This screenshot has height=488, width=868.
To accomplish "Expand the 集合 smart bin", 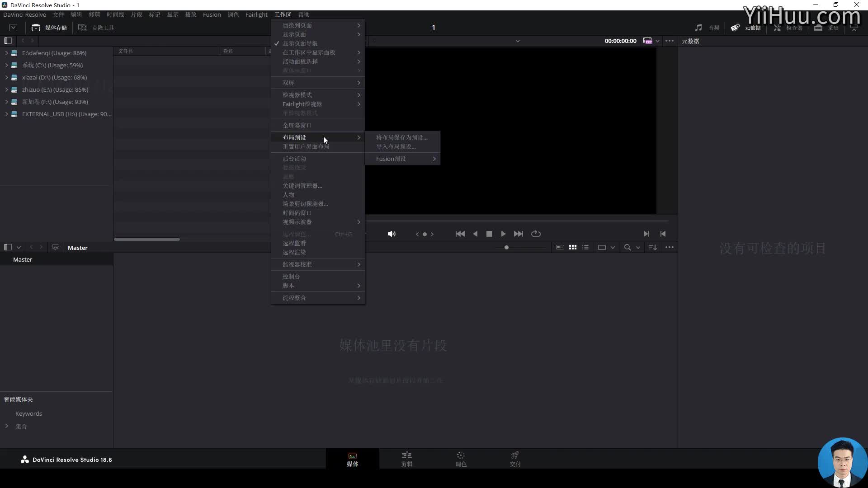I will click(x=6, y=426).
